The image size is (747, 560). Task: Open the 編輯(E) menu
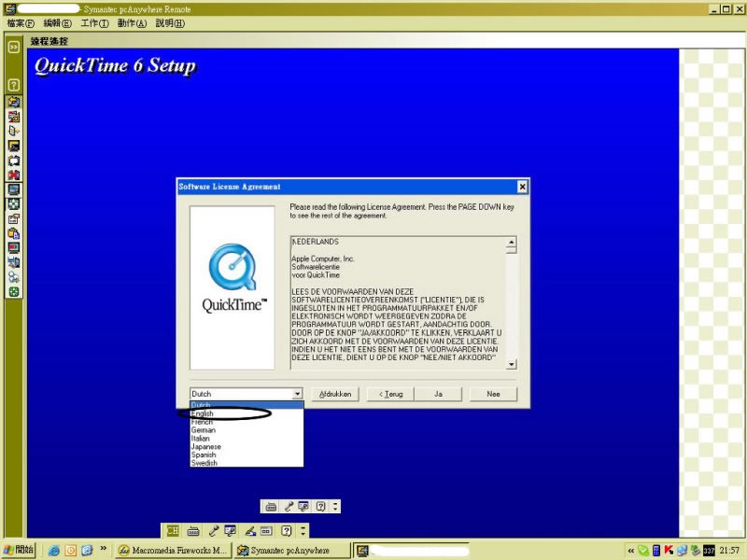57,23
